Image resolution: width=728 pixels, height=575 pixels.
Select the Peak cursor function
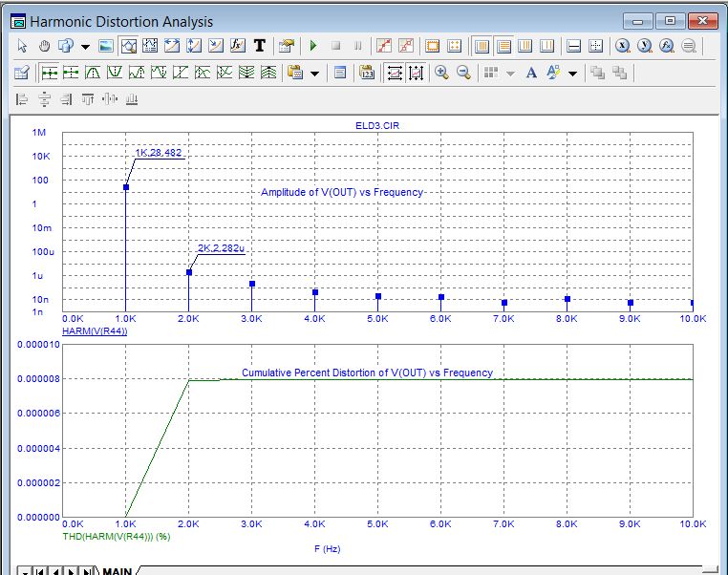[x=93, y=73]
